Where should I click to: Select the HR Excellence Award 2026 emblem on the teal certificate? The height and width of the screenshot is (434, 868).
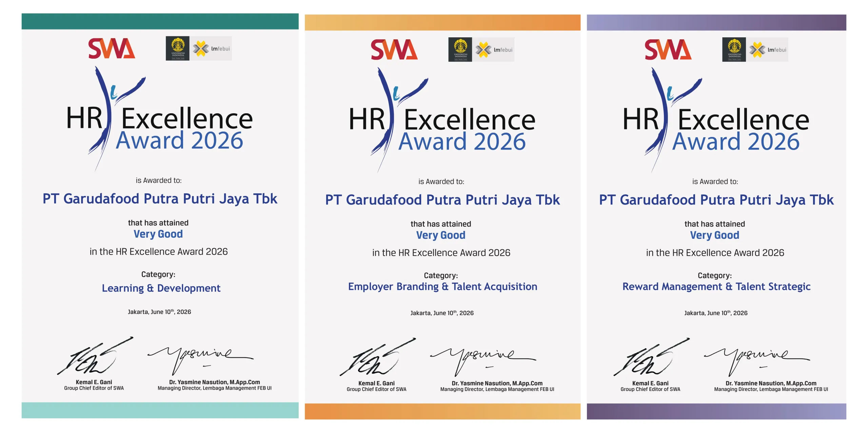(x=159, y=119)
